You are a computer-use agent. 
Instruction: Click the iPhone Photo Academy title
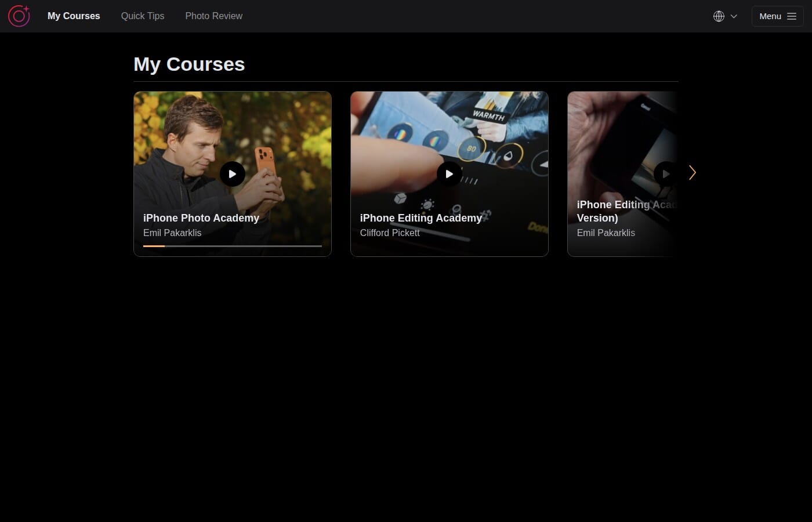pos(201,218)
